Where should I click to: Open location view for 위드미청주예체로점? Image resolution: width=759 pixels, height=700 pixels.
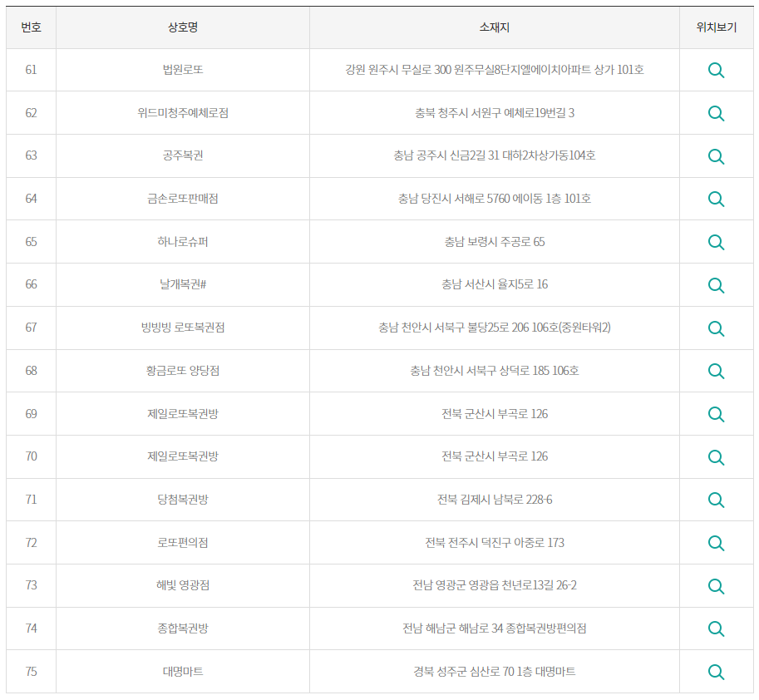[x=716, y=113]
